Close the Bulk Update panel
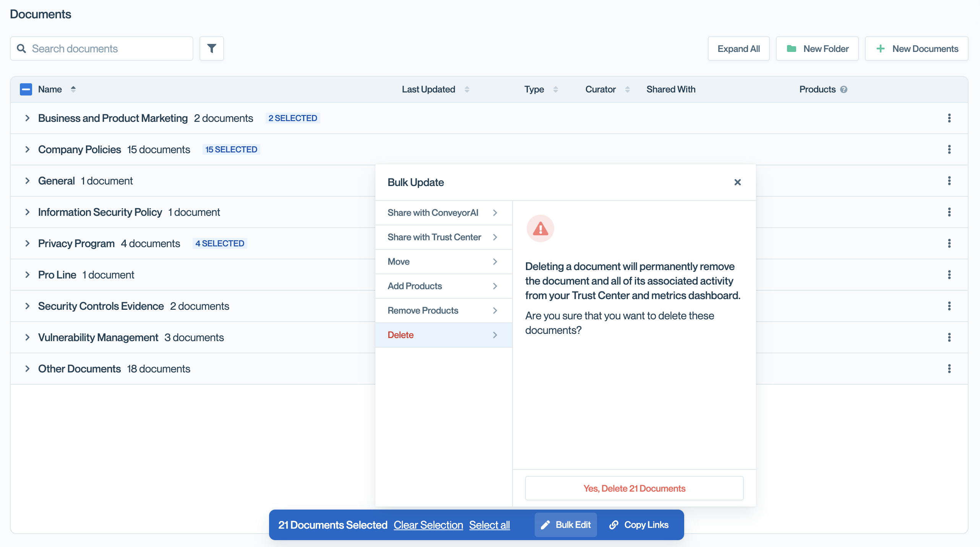This screenshot has width=980, height=547. 737,182
